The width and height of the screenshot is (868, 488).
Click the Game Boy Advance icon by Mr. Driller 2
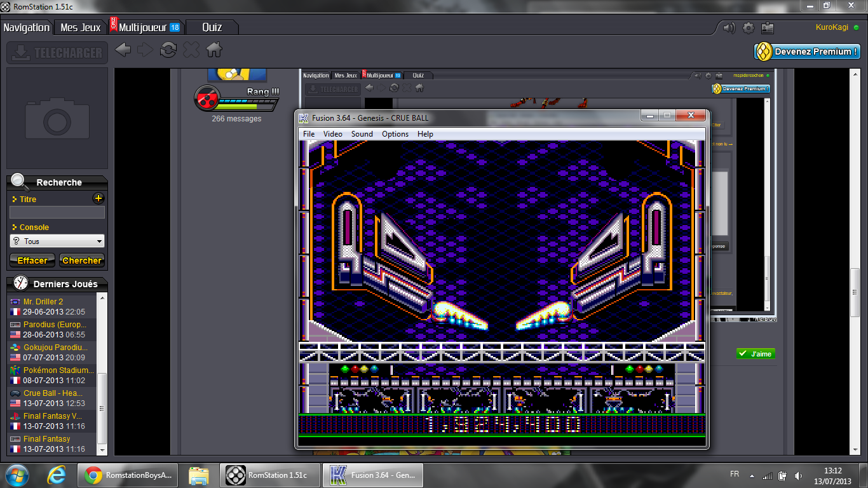(15, 301)
